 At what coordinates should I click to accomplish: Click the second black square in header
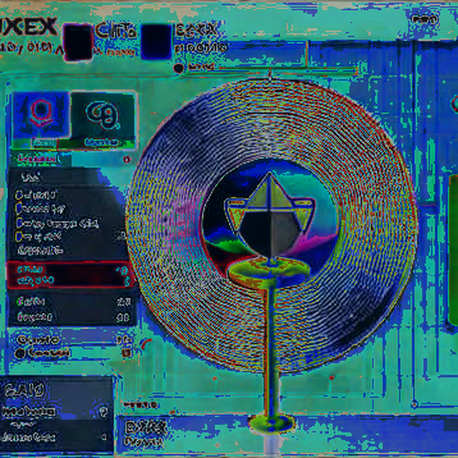pos(156,42)
